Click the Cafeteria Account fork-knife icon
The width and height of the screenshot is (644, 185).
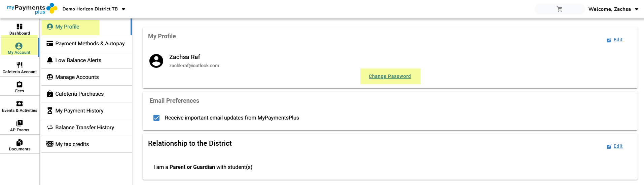[x=20, y=65]
